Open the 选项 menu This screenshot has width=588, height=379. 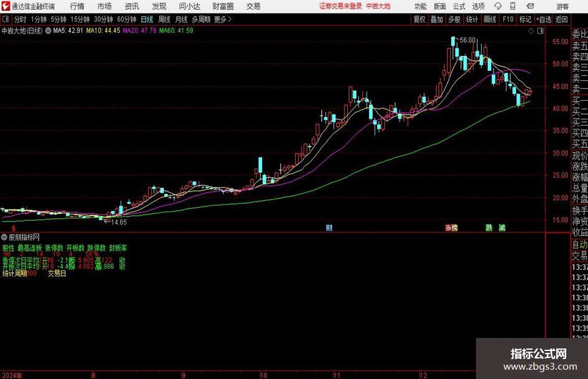478,6
